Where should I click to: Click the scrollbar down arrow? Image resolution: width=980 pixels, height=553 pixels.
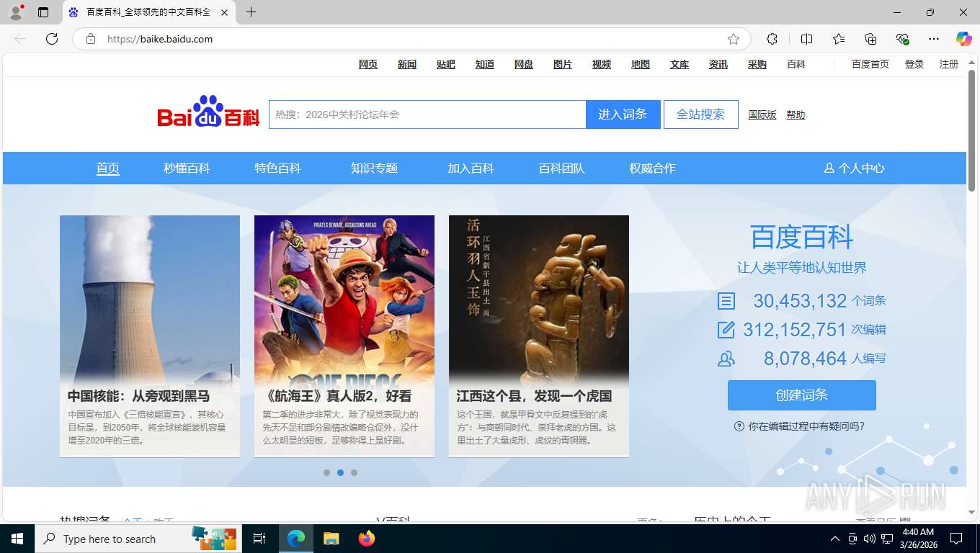[x=971, y=512]
